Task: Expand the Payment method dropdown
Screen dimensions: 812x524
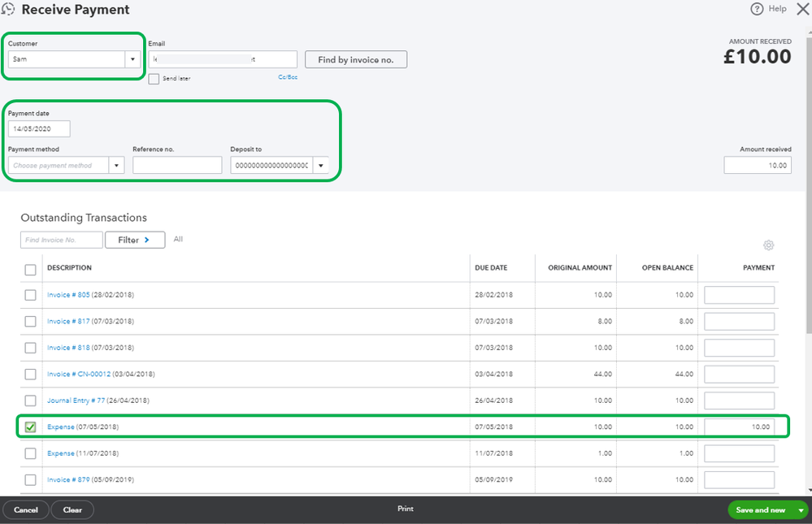Action: click(116, 165)
